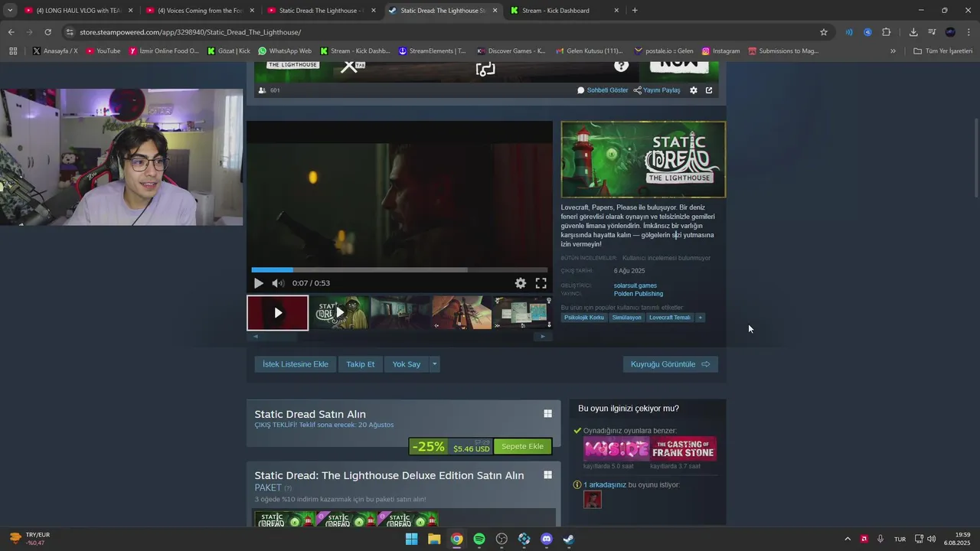Open Discord from taskbar
The image size is (980, 551).
click(547, 539)
